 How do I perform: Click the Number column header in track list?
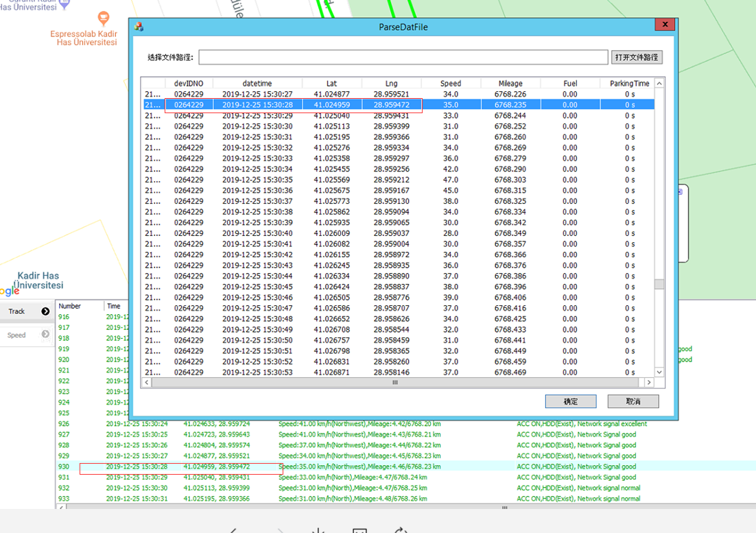[80, 306]
